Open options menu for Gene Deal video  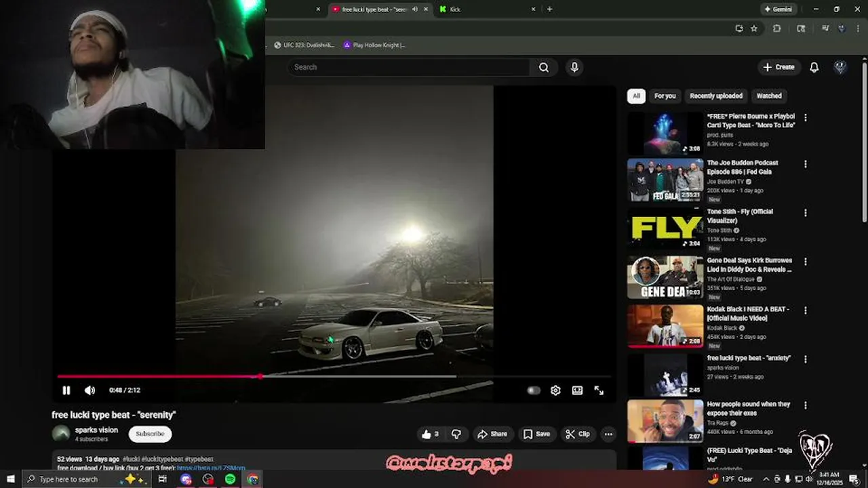point(805,262)
